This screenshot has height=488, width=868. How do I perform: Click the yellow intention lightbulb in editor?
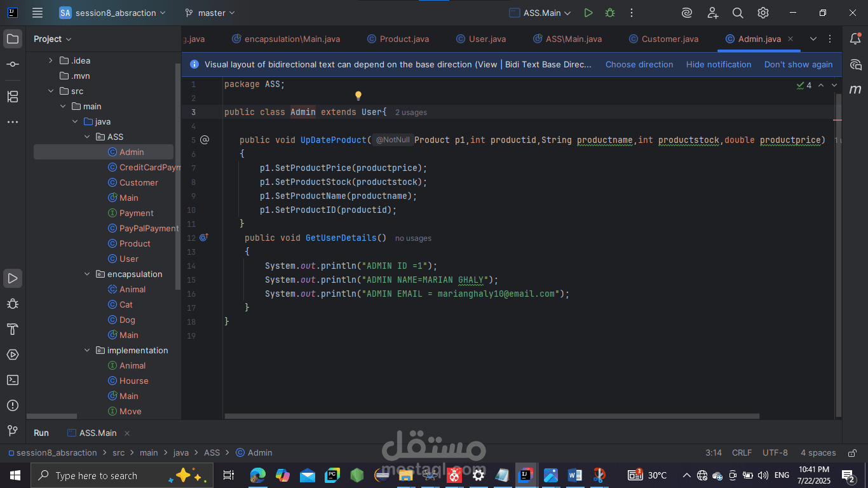(x=358, y=96)
